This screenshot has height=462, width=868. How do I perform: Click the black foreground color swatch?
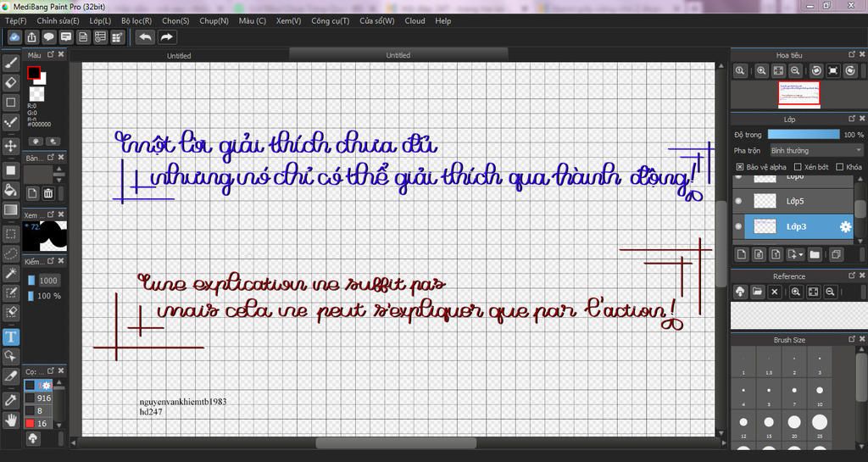34,73
